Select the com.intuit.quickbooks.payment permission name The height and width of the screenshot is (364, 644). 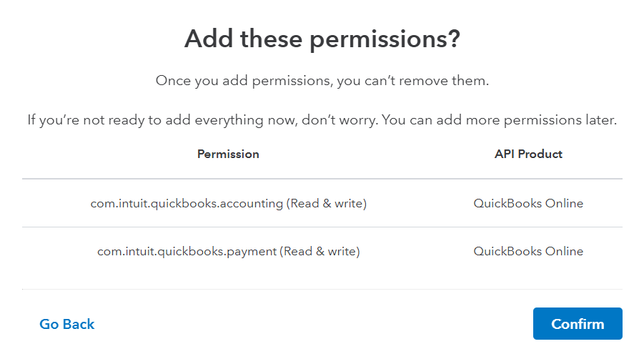point(187,251)
